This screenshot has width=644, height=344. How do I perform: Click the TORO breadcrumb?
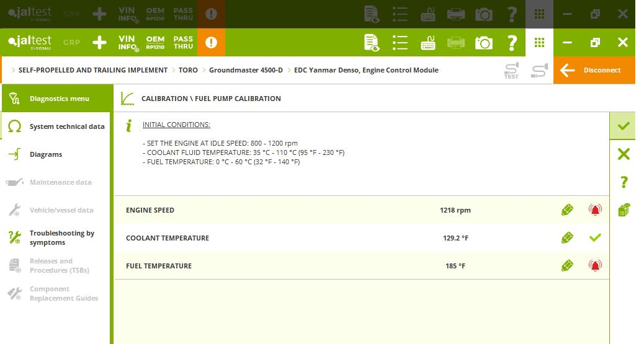[188, 70]
